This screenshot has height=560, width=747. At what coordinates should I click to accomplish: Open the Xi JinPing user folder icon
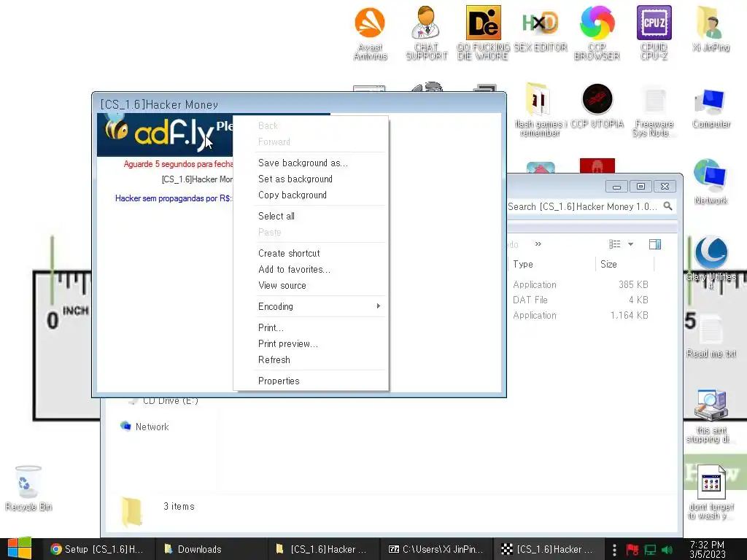click(x=711, y=28)
